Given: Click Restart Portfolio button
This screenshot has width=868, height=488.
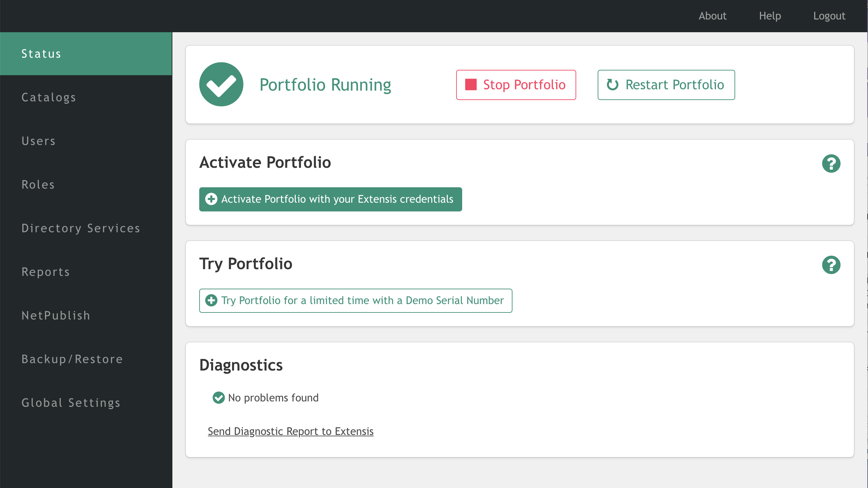Looking at the screenshot, I should [x=666, y=85].
